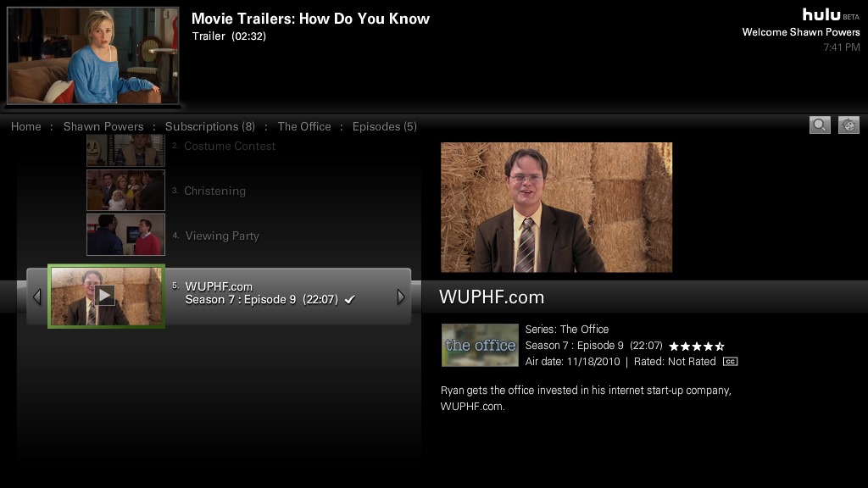Go to Home in the breadcrumb
Screen dimensions: 868x488
click(26, 127)
